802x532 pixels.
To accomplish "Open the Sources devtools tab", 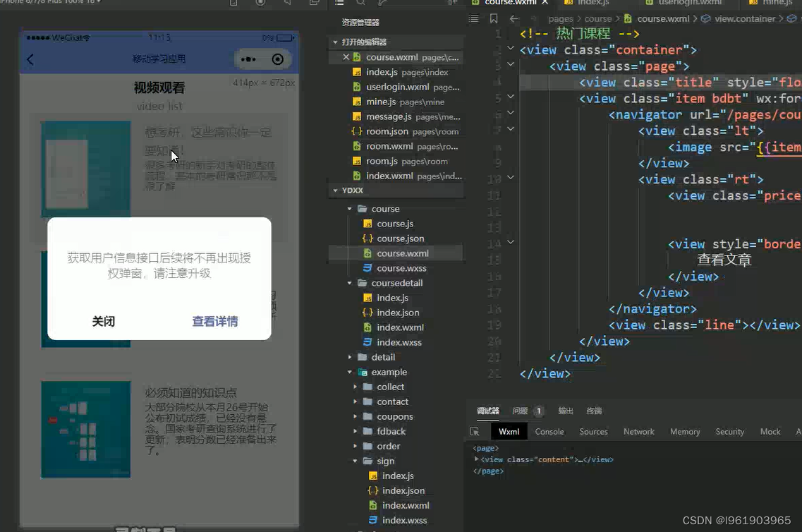I will click(593, 432).
